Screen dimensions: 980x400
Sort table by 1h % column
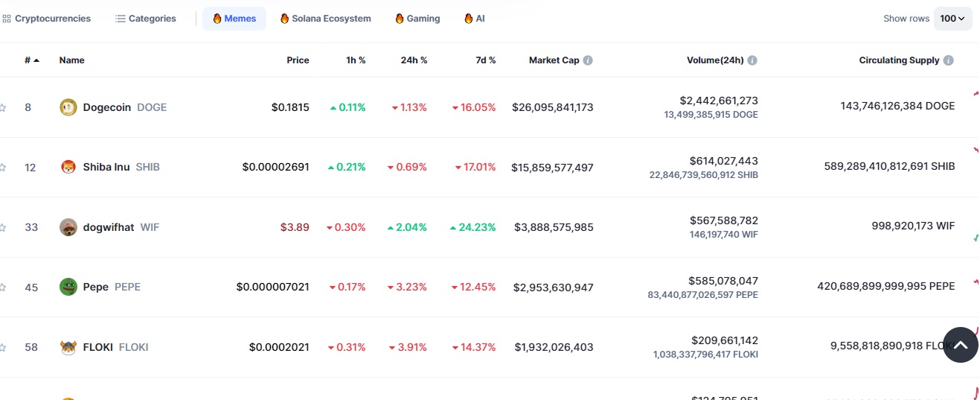click(356, 60)
